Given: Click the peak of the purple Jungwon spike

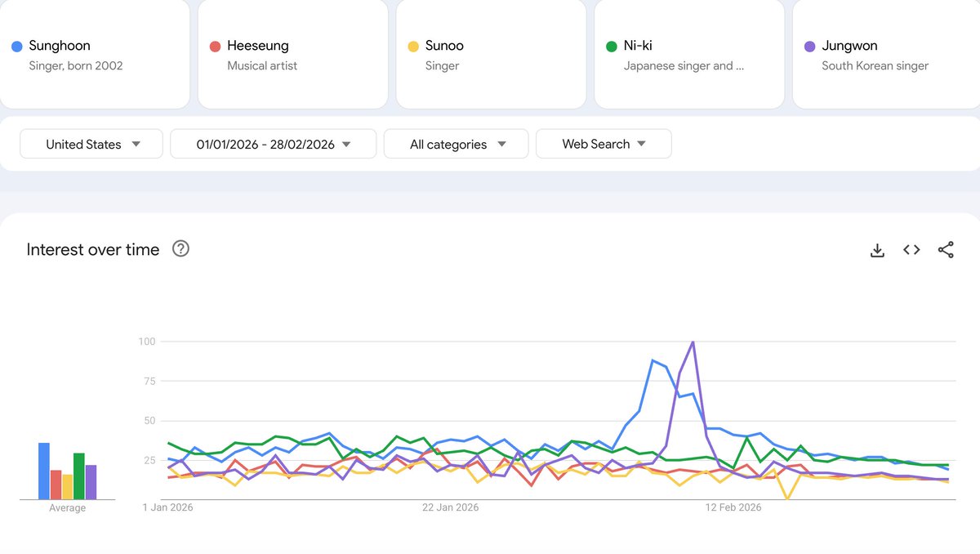Looking at the screenshot, I should coord(693,342).
